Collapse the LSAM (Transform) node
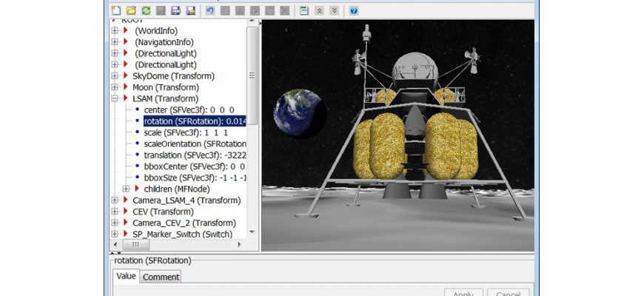The height and width of the screenshot is (296, 644). [115, 98]
